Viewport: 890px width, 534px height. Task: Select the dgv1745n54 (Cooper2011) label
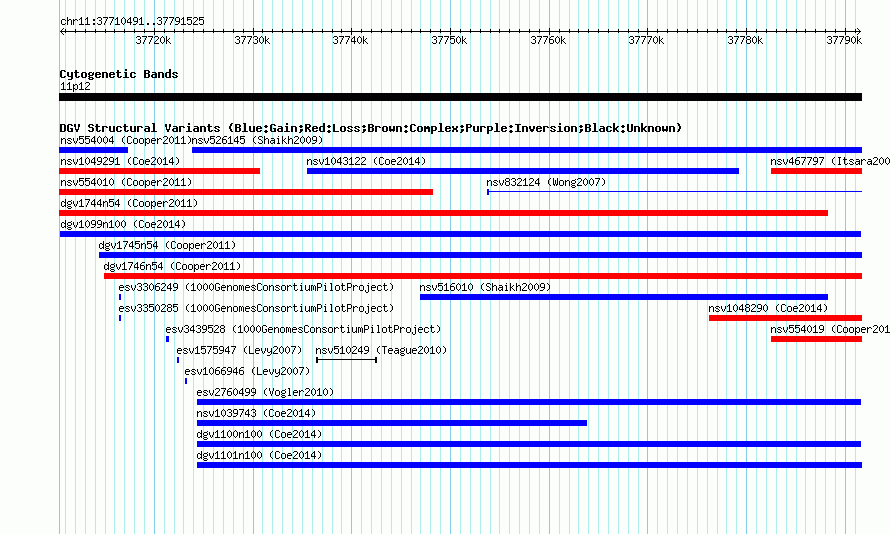[x=167, y=245]
